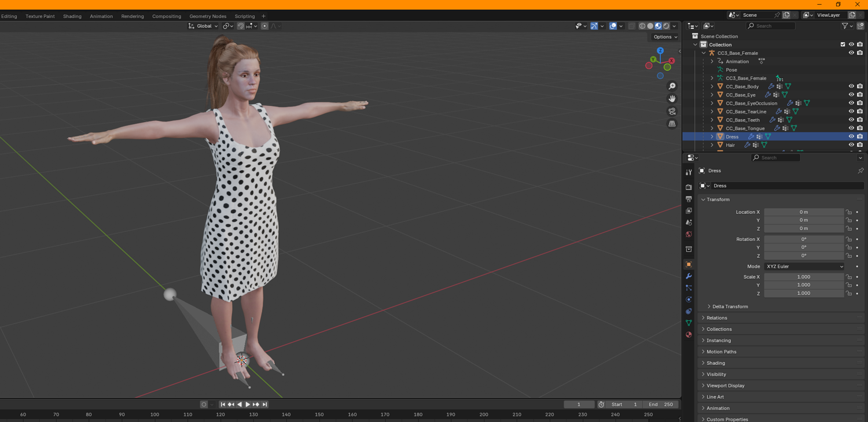The width and height of the screenshot is (868, 422).
Task: Toggle proportional editing in viewport header
Action: coord(264,26)
